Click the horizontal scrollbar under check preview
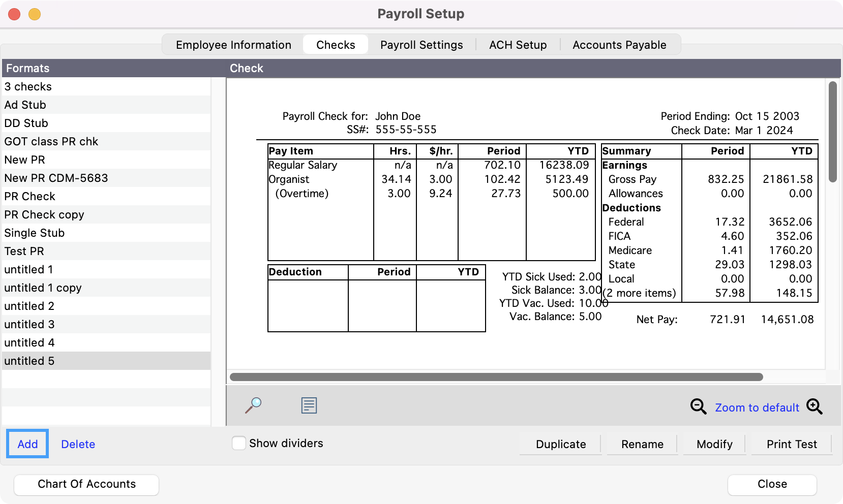The width and height of the screenshot is (843, 504). tap(496, 377)
